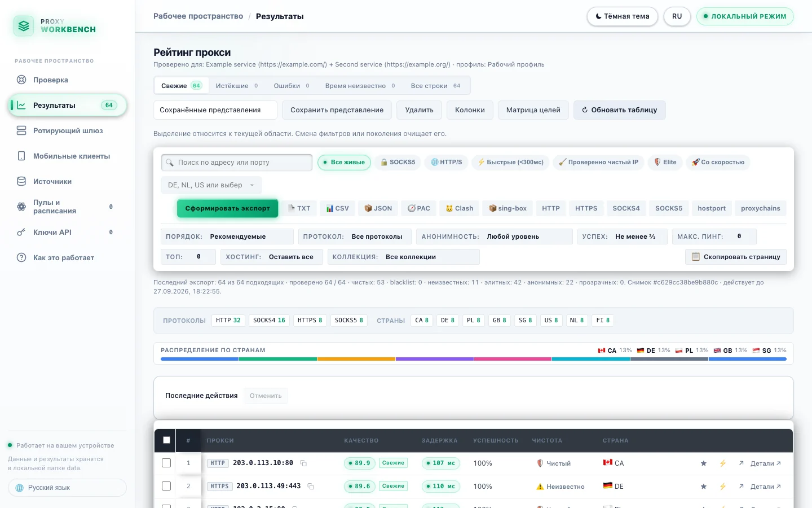
Task: Click the Ключи API key icon
Action: point(21,232)
